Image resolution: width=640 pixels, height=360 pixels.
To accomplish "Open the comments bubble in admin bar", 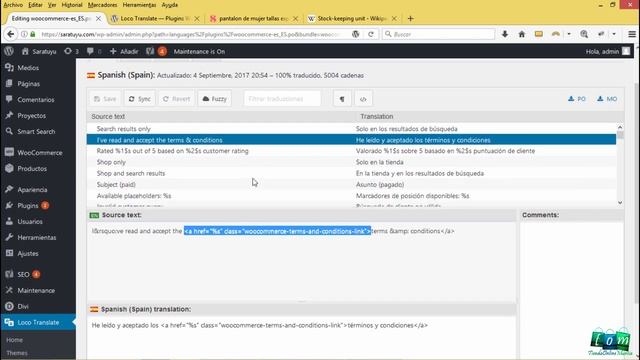I will (94, 51).
